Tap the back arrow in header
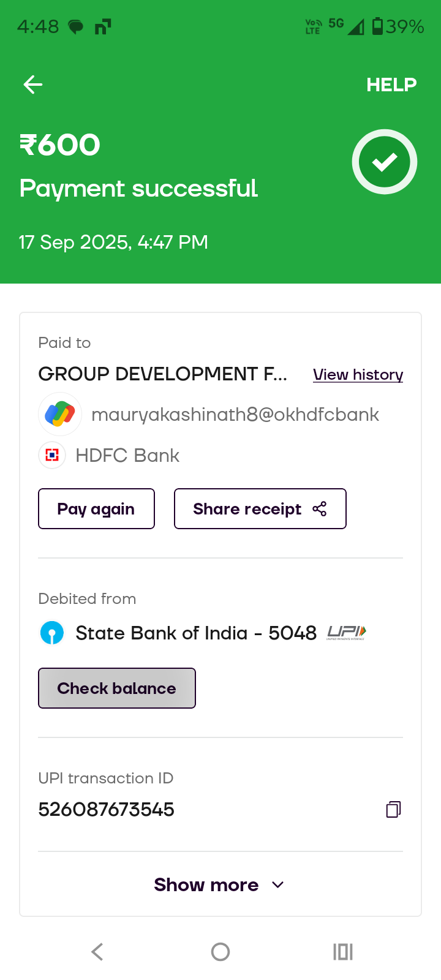The image size is (441, 980). [x=33, y=85]
